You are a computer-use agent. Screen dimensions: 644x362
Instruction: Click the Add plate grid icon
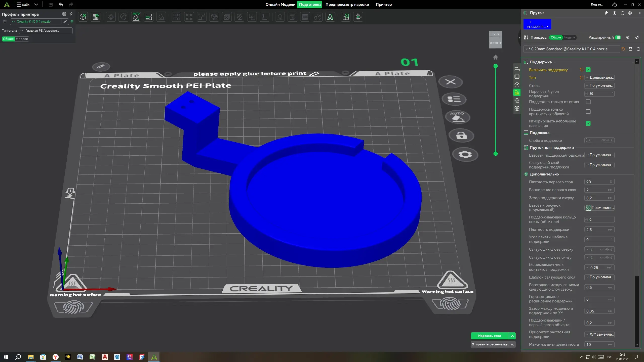96,17
